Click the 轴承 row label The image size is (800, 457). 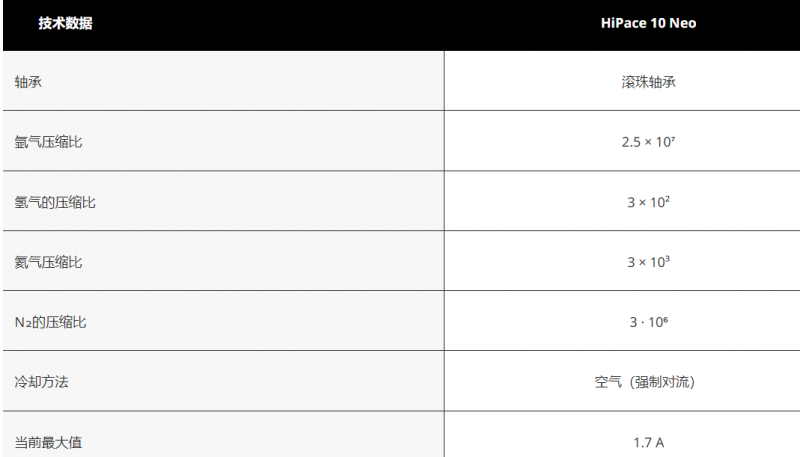click(28, 82)
